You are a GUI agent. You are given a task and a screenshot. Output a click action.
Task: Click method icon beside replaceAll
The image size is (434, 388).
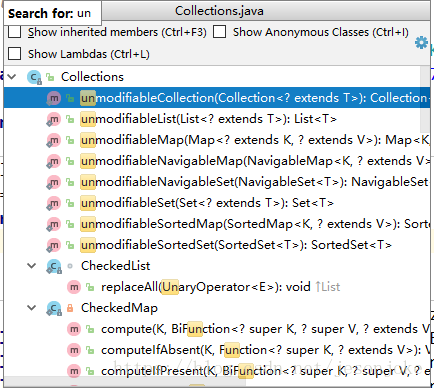(74, 287)
